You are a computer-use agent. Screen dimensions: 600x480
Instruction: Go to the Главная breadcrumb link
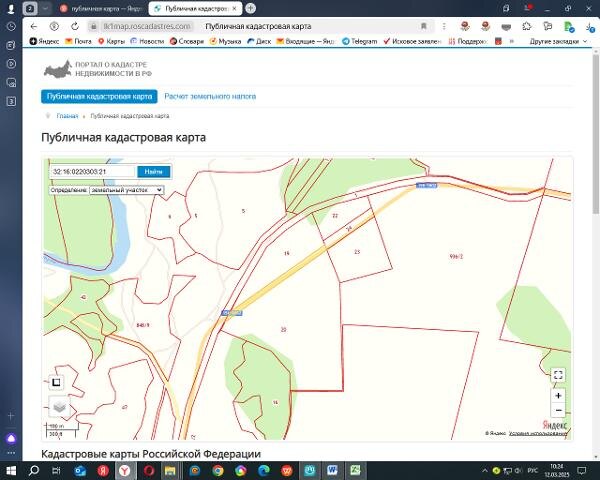(67, 116)
